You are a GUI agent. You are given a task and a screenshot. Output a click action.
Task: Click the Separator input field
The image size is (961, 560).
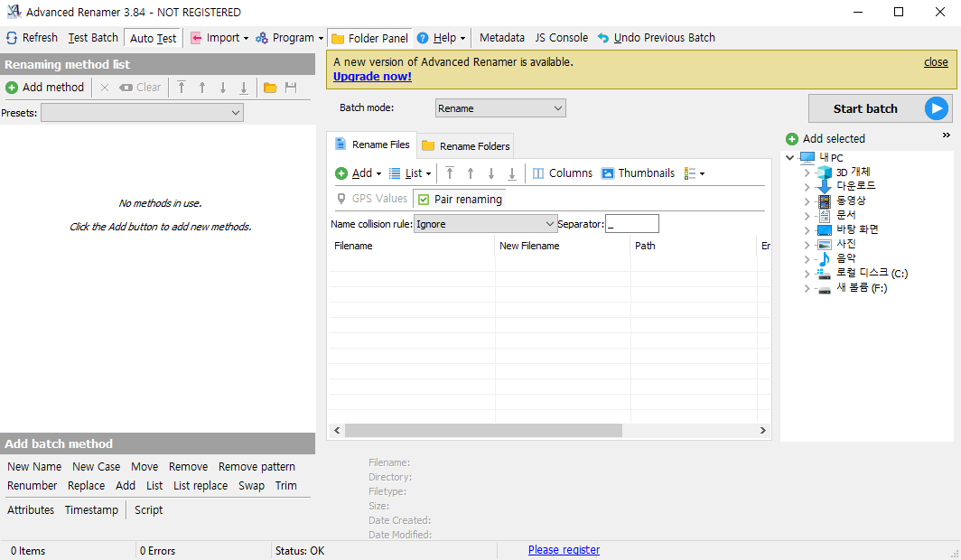tap(632, 224)
